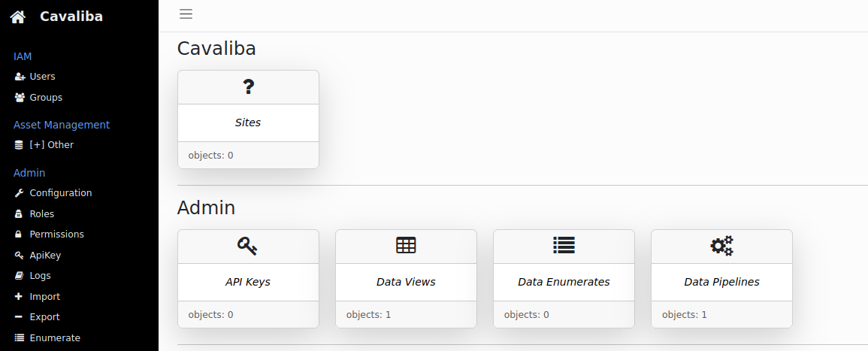
Task: Go to Roles in the sidebar
Action: (41, 214)
